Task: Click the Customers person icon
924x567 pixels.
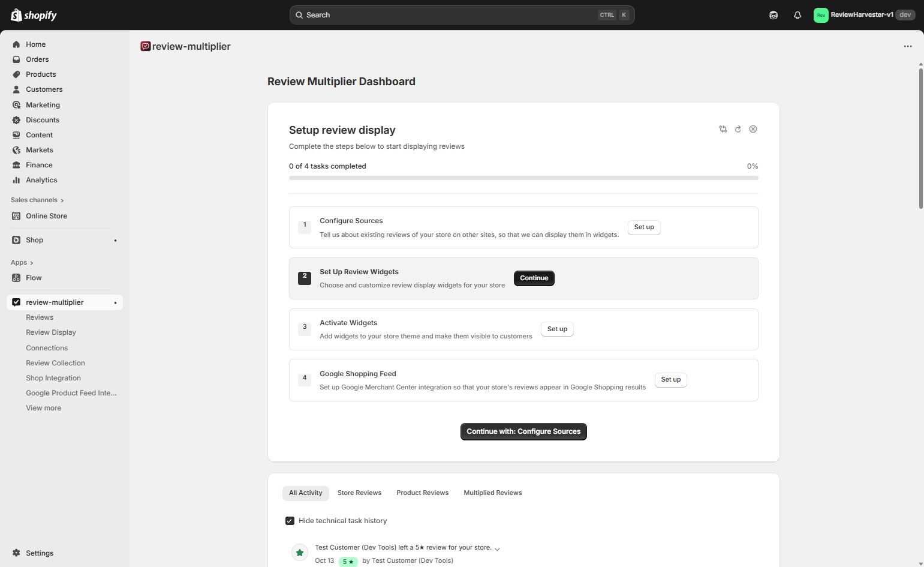Action: (16, 89)
